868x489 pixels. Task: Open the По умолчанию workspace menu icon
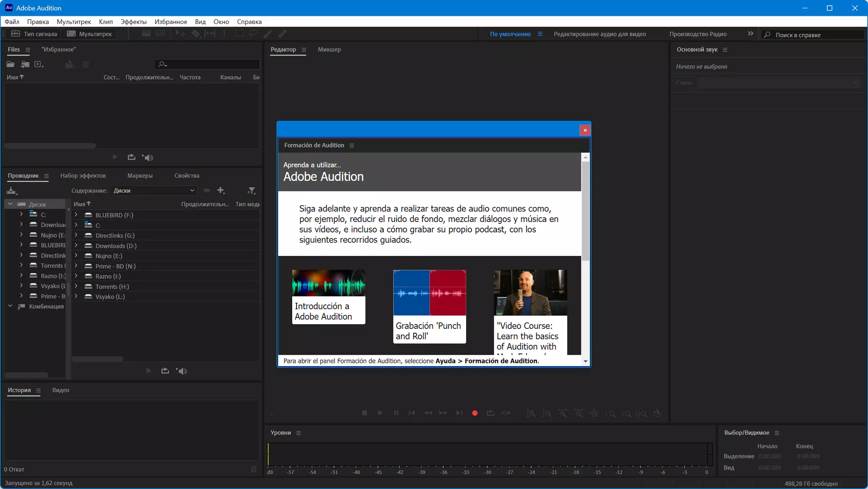(x=540, y=34)
